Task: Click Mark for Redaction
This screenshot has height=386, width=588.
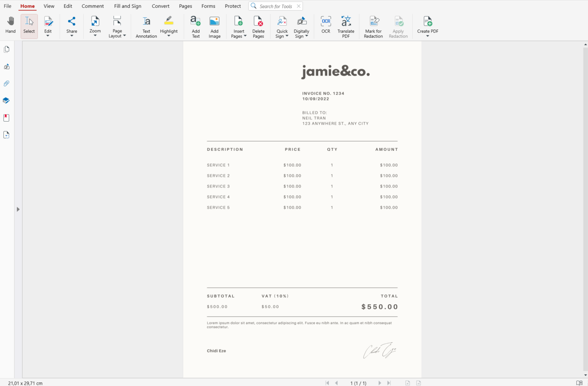Action: pos(374,26)
